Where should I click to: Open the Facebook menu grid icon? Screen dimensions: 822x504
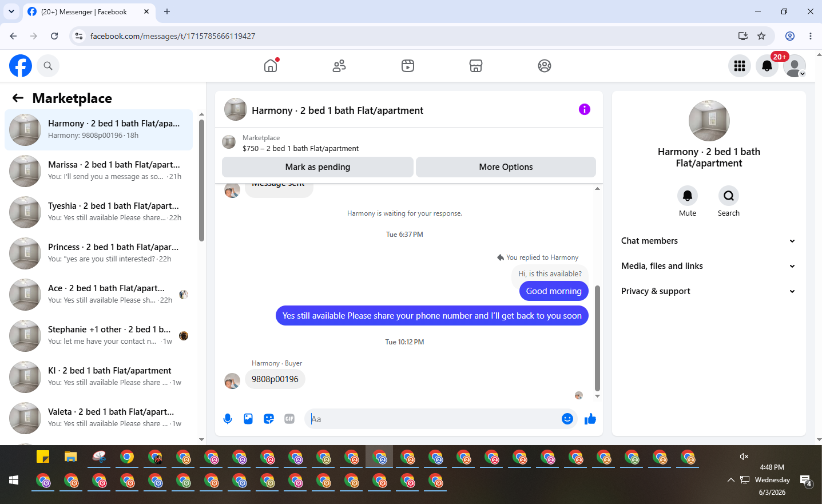coord(740,66)
